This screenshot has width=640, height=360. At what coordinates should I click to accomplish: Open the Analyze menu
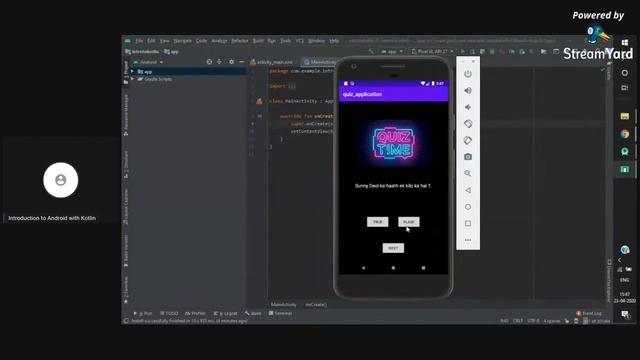coord(219,41)
